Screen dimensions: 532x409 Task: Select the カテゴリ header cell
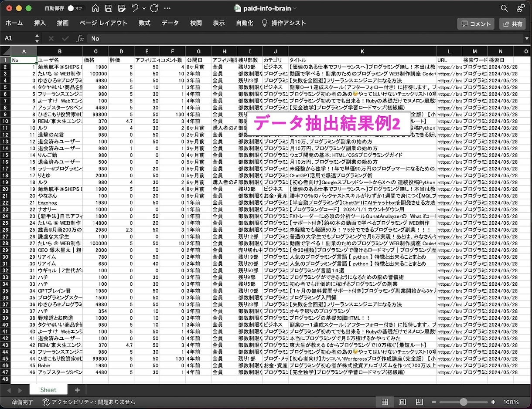[275, 60]
